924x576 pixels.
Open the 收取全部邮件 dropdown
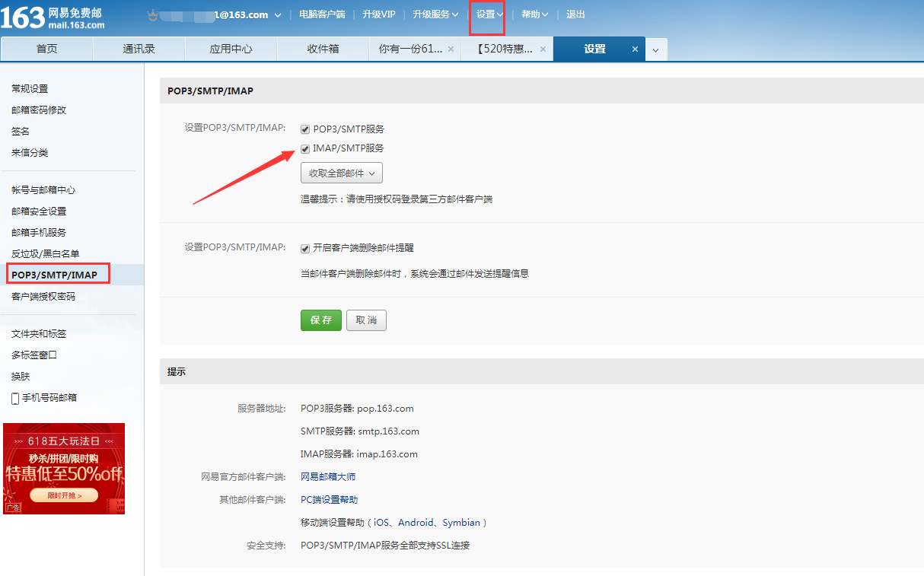(x=341, y=173)
